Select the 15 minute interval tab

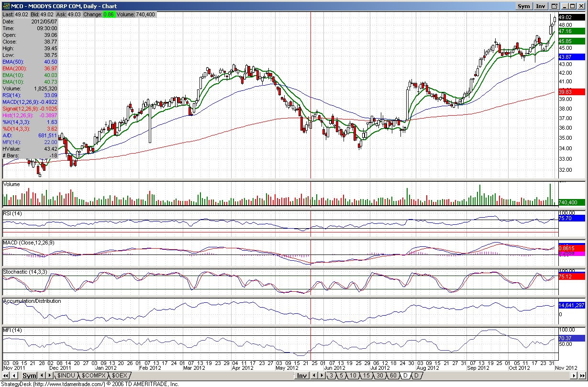click(366, 376)
